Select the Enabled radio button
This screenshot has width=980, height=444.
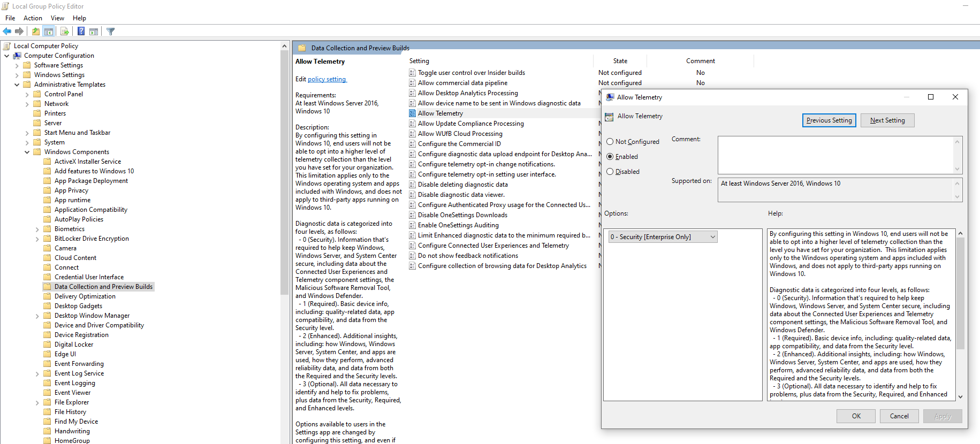[x=610, y=157]
